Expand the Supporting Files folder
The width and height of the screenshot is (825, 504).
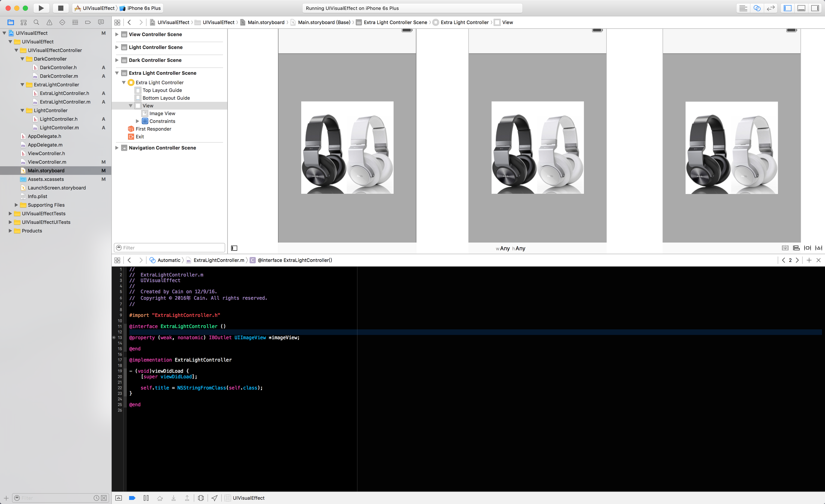coord(16,205)
